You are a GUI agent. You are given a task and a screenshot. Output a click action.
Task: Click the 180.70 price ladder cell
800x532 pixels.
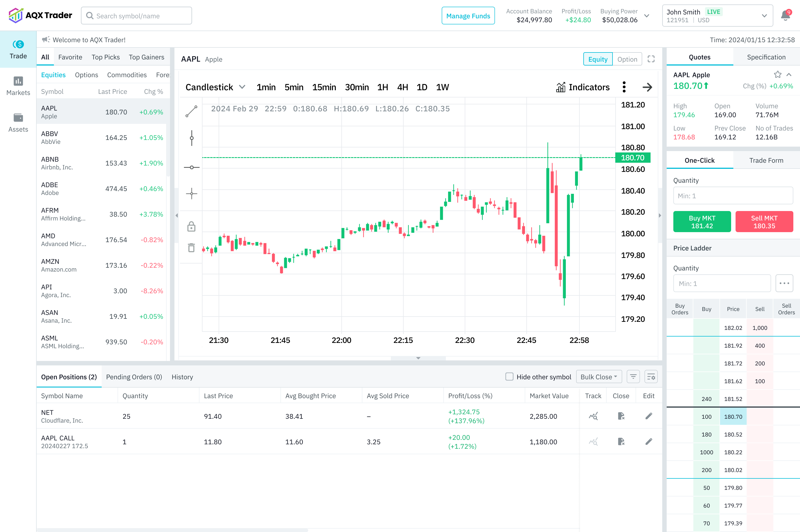click(733, 416)
